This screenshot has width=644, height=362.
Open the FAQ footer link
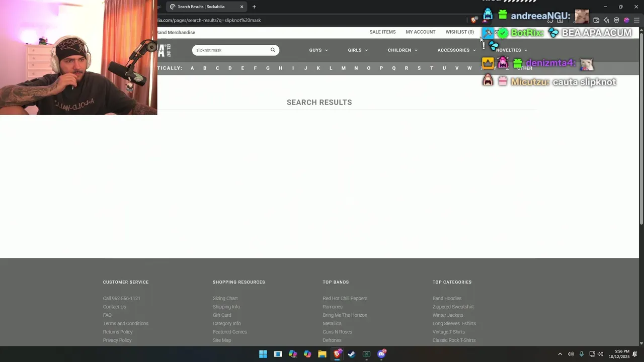tap(107, 315)
